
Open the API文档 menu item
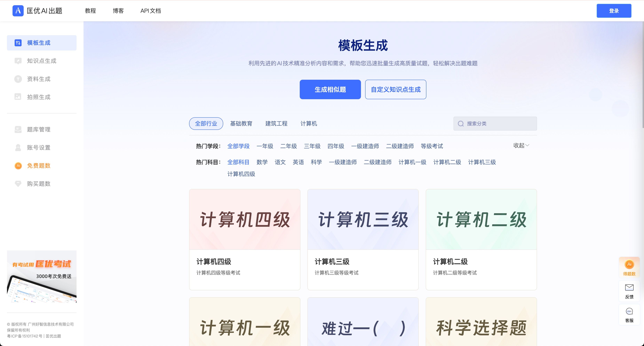[151, 11]
